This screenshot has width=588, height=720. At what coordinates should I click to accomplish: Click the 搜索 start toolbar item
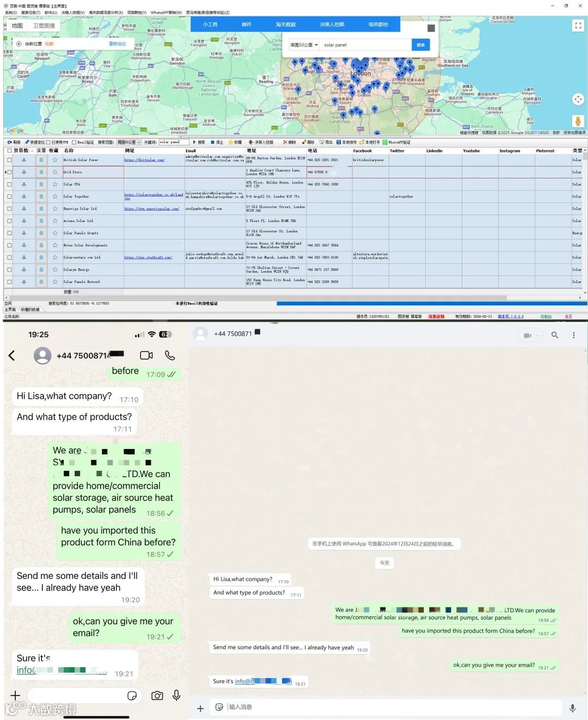coord(199,142)
